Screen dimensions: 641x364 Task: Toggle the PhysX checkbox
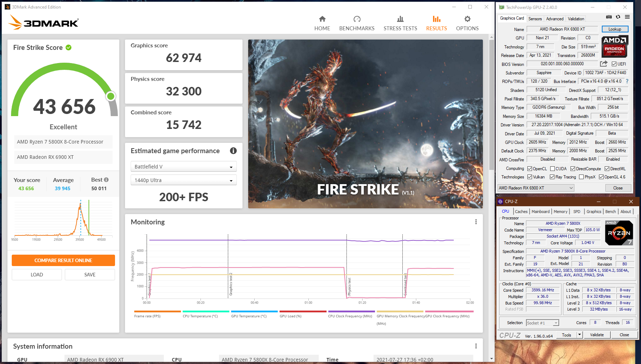pos(582,177)
